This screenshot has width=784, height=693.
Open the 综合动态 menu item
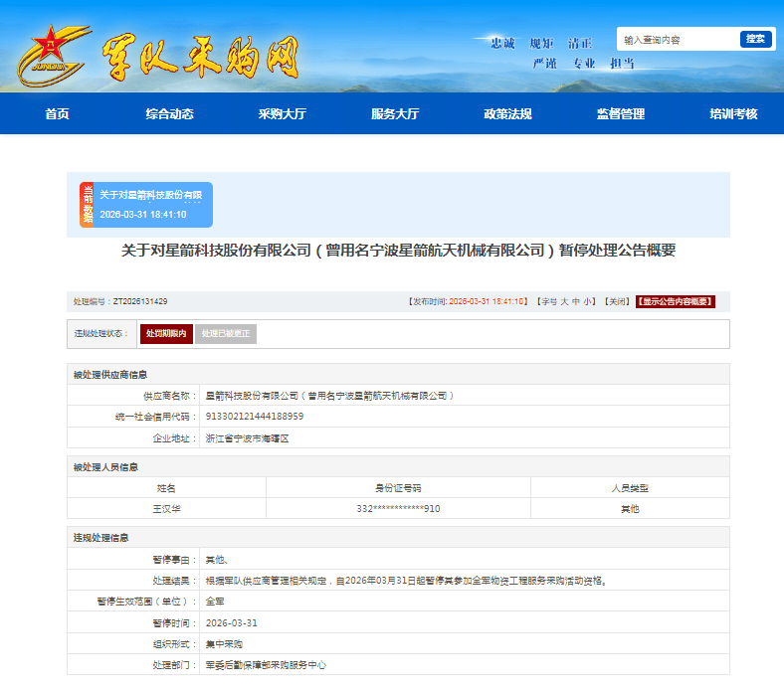pyautogui.click(x=169, y=114)
